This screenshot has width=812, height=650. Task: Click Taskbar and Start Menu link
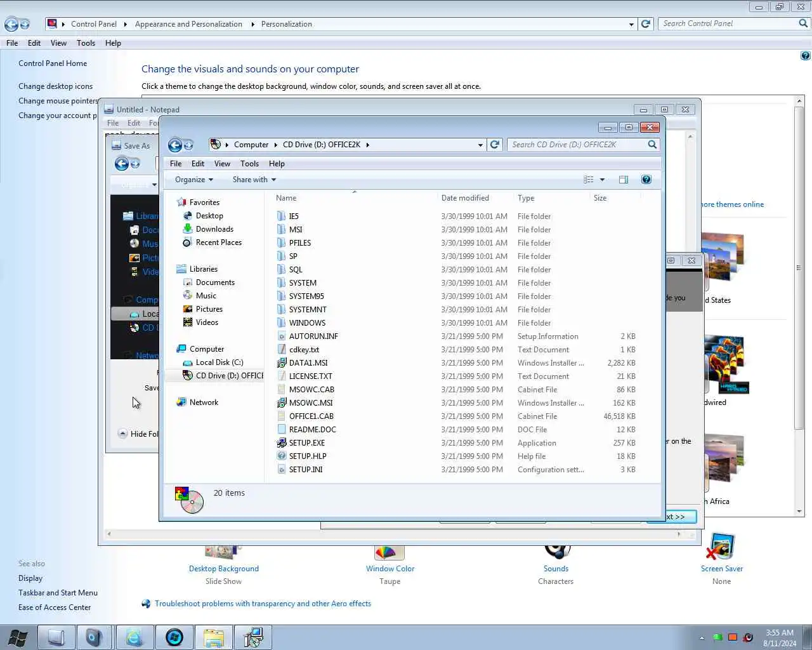point(58,593)
